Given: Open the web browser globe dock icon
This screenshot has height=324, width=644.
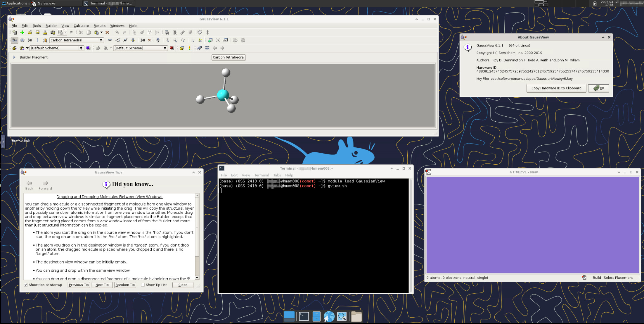Looking at the screenshot, I should 329,316.
